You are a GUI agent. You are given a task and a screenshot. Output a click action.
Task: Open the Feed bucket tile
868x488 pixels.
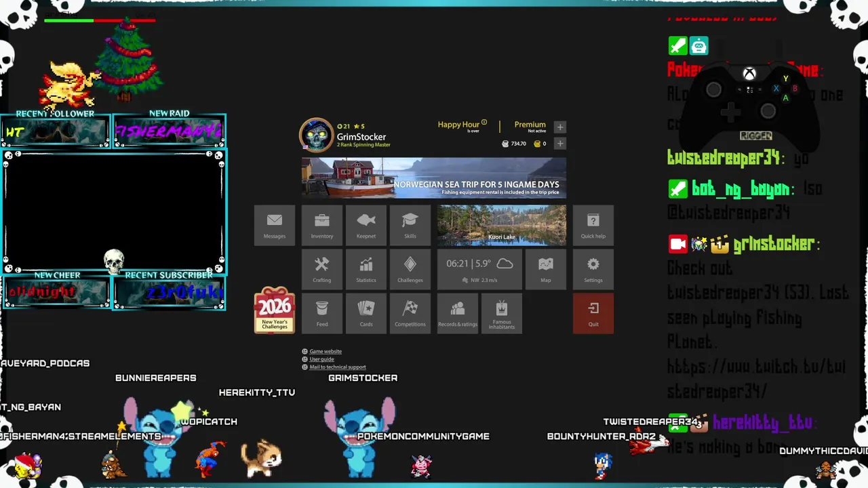pyautogui.click(x=322, y=313)
